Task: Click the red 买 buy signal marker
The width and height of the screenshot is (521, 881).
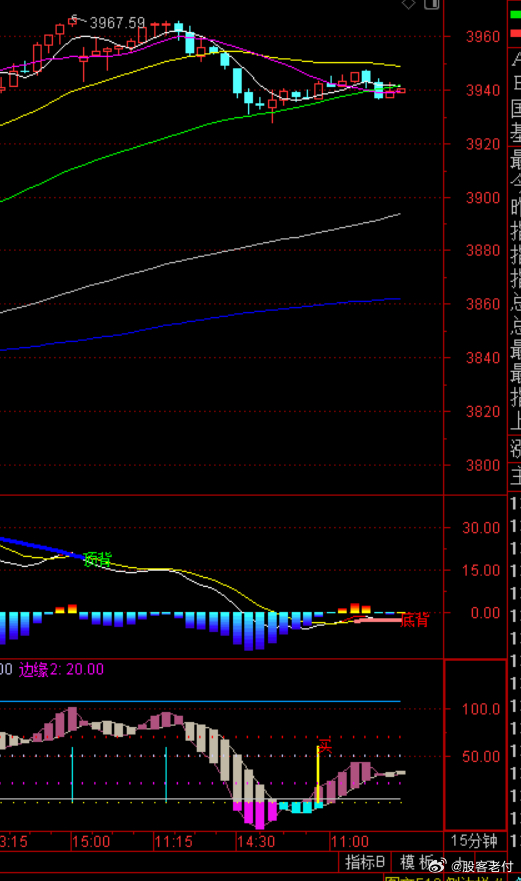Action: coord(324,747)
